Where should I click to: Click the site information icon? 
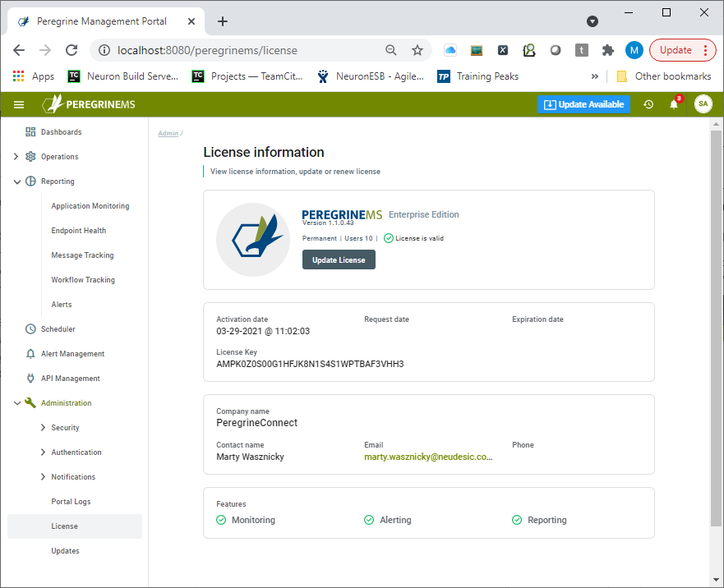pos(104,50)
